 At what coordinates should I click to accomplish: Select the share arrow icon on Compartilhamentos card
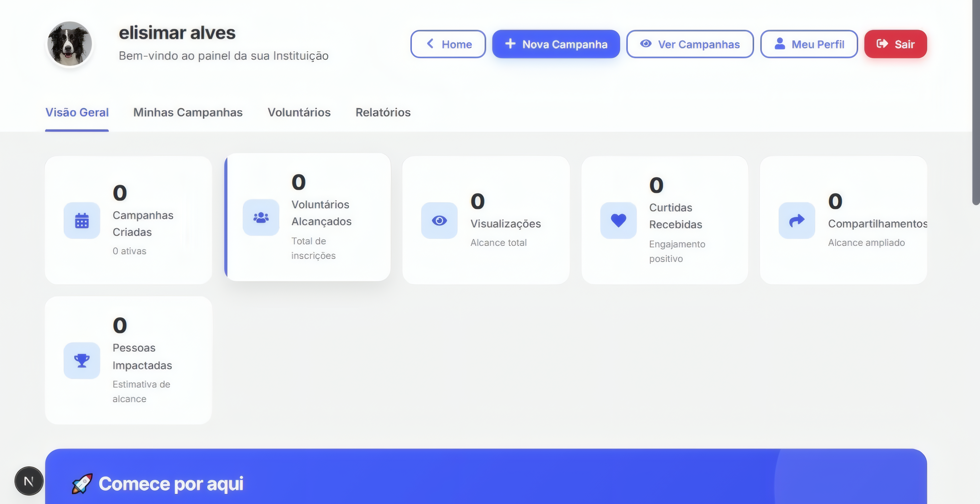(796, 220)
